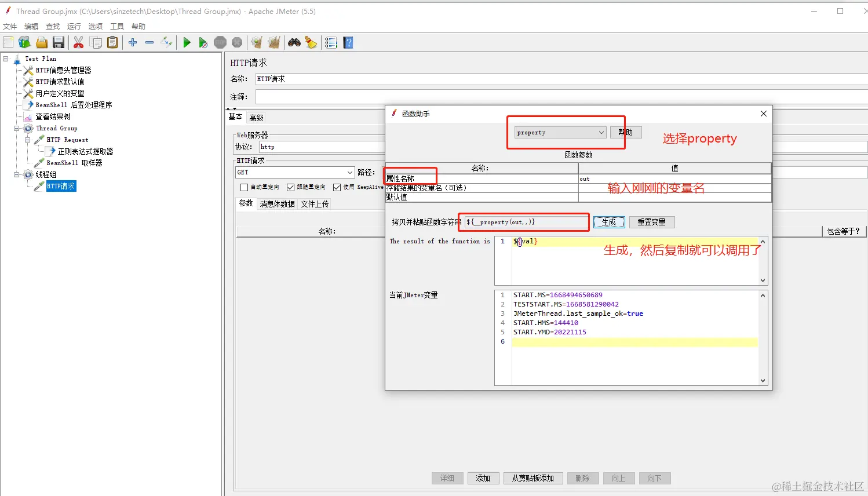This screenshot has height=496, width=868.
Task: Collapse the Test Plan root node
Action: (x=6, y=59)
